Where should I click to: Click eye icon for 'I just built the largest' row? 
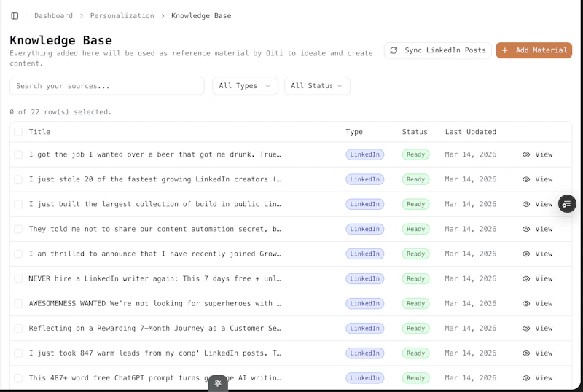[526, 204]
